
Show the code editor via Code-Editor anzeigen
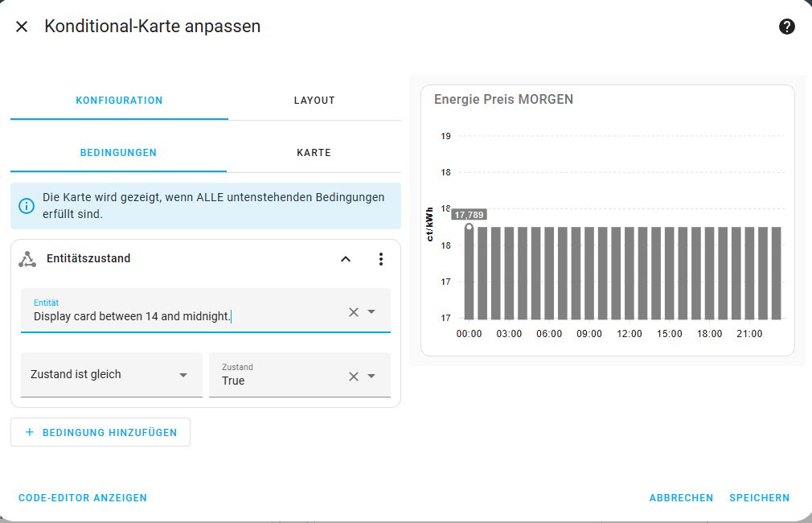pyautogui.click(x=83, y=497)
